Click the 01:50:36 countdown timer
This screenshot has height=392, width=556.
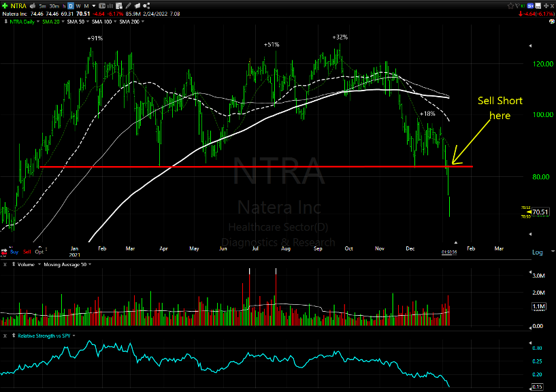pos(449,252)
